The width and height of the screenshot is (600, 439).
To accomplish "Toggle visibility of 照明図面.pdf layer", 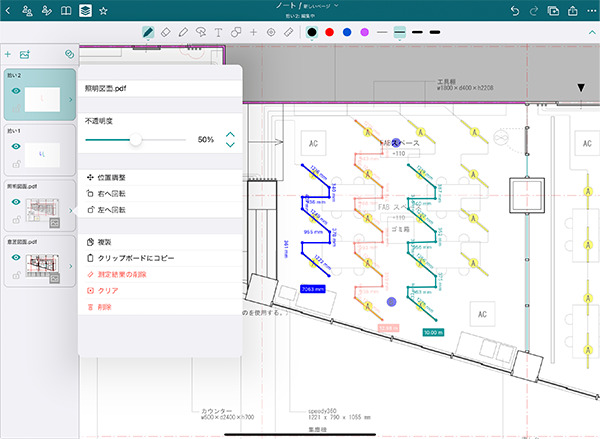I will click(x=16, y=202).
